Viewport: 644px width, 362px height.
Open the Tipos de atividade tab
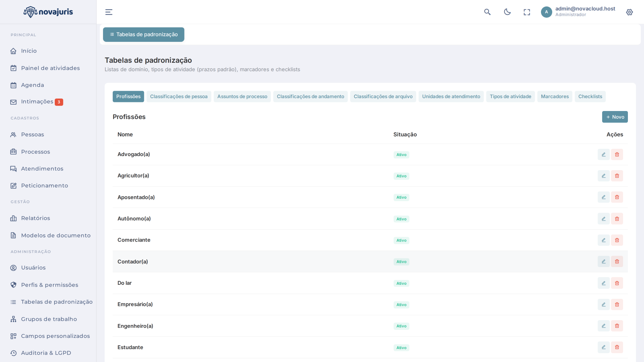click(510, 97)
